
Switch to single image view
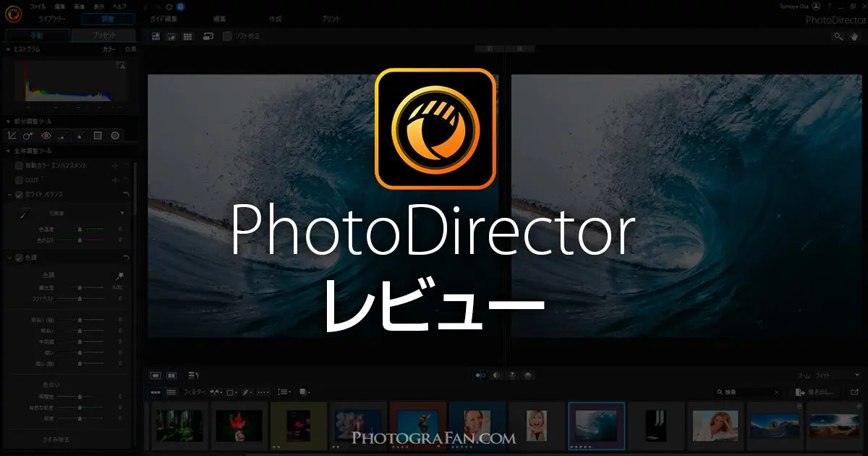click(156, 376)
